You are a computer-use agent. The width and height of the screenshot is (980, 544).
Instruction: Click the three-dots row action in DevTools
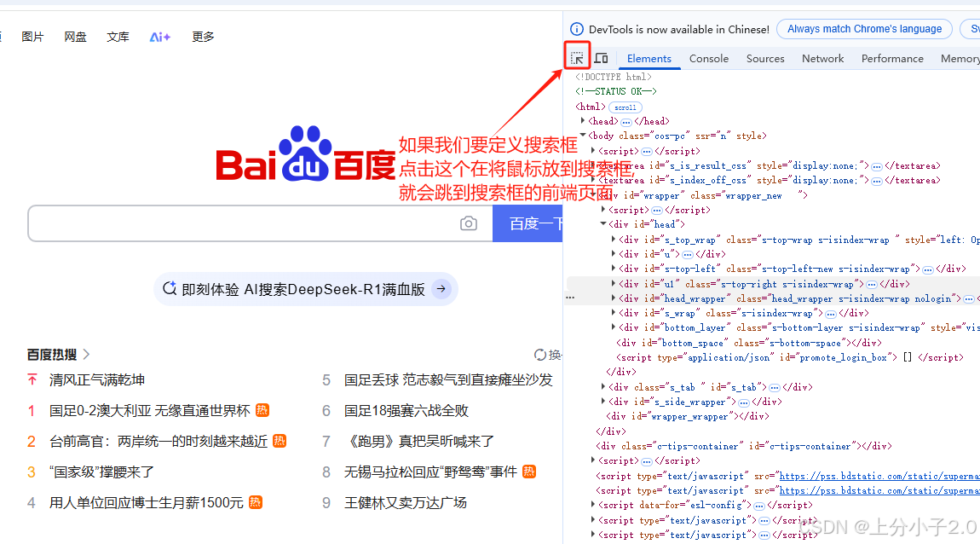pos(570,298)
